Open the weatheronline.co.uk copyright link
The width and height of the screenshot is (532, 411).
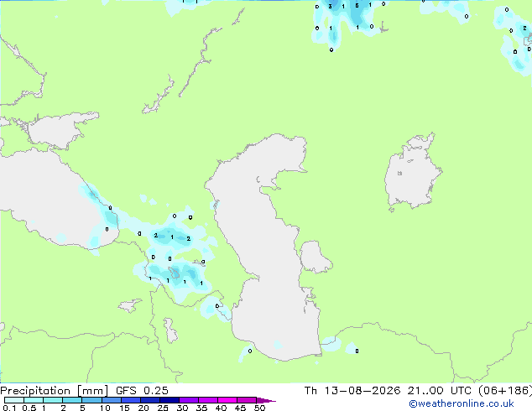tap(462, 403)
